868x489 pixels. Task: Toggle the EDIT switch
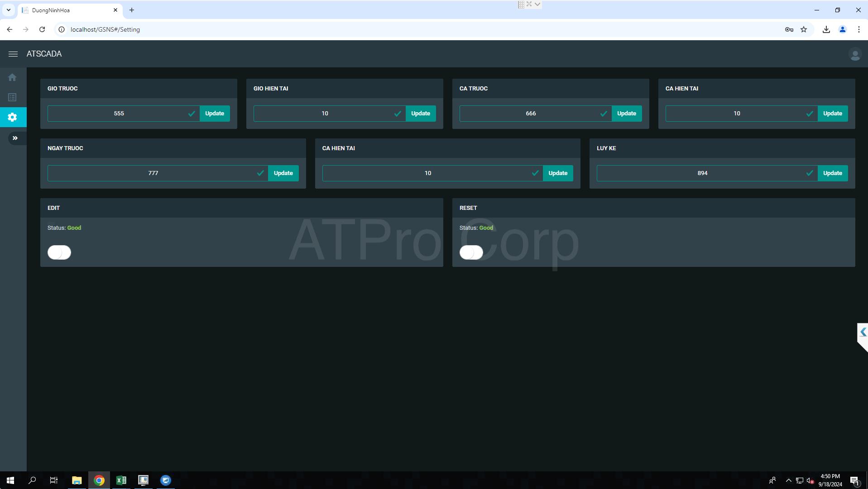point(59,252)
